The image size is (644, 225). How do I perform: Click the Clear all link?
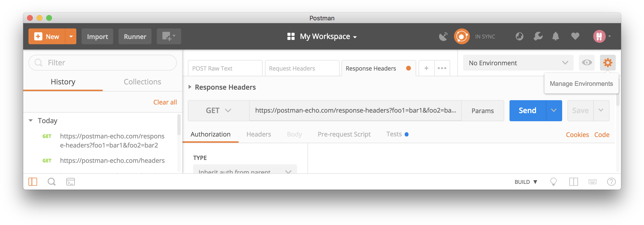165,102
